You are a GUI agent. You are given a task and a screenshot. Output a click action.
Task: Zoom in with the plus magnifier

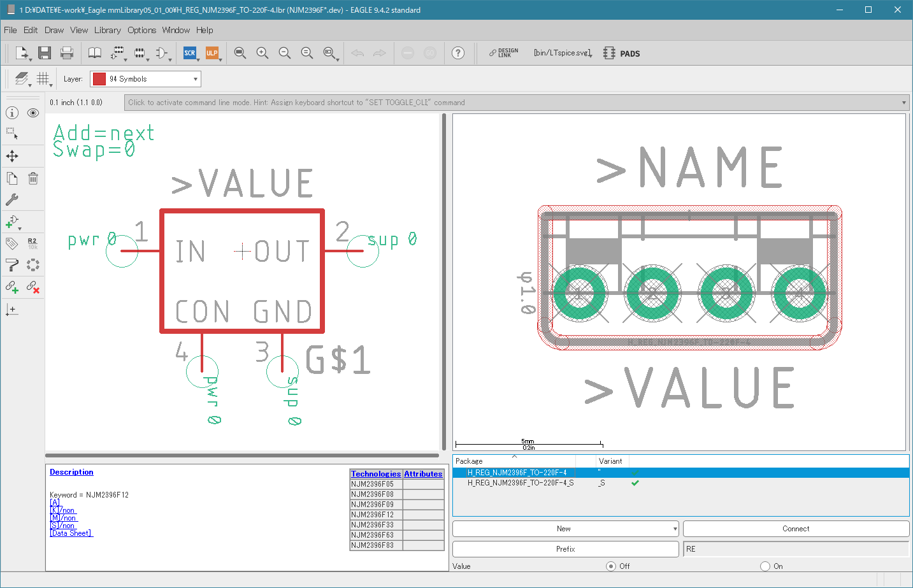(262, 53)
